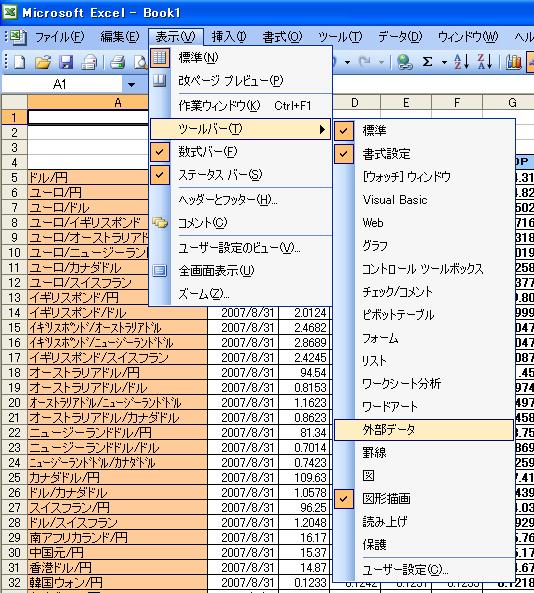Click the Permission icon beside Save
The height and width of the screenshot is (593, 534).
(x=89, y=62)
